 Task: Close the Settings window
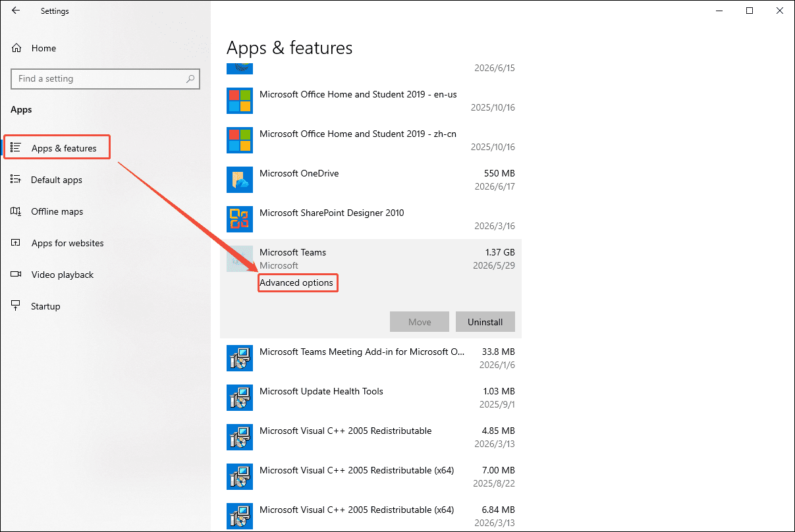point(780,11)
